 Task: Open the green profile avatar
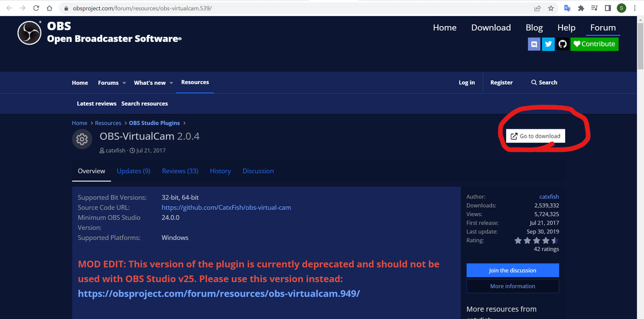(621, 8)
